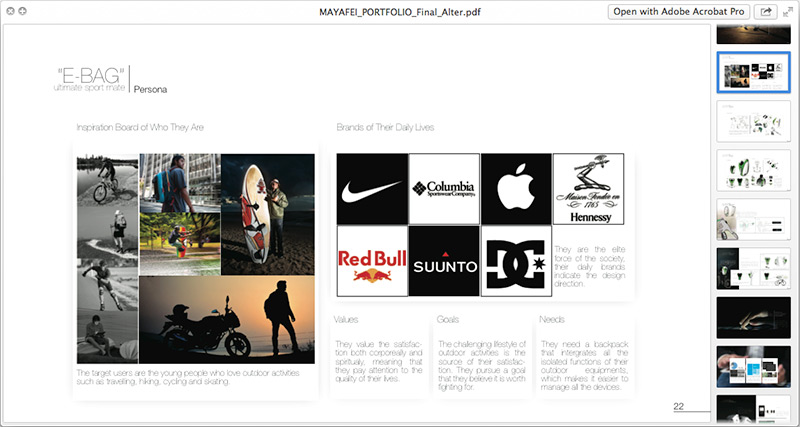Screen dimensions: 800x427
Task: Click the Red Bull logo tile
Action: pyautogui.click(x=372, y=261)
